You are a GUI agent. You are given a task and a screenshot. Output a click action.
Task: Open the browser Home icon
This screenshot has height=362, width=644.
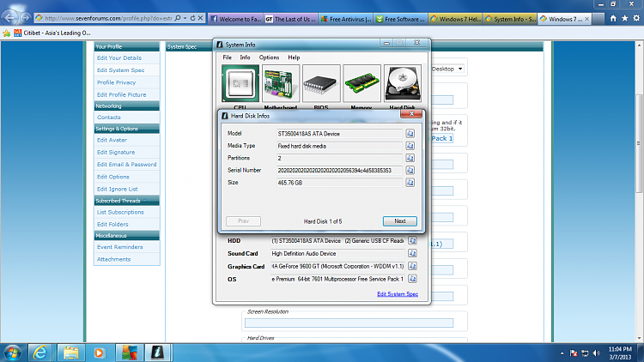click(x=613, y=19)
